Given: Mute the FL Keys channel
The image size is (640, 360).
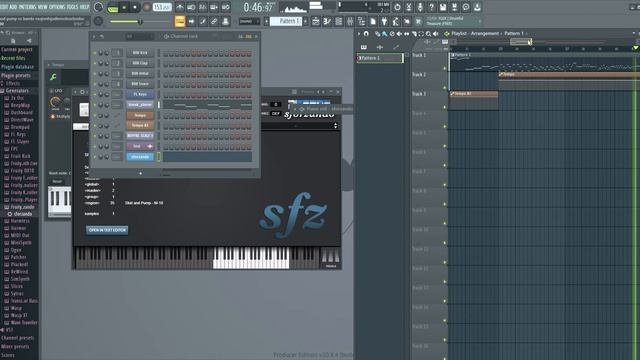Looking at the screenshot, I should (x=95, y=94).
